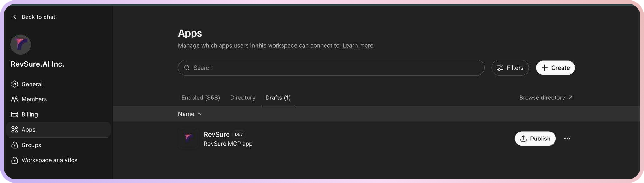Open the Filters options
This screenshot has height=183, width=644.
tap(510, 68)
